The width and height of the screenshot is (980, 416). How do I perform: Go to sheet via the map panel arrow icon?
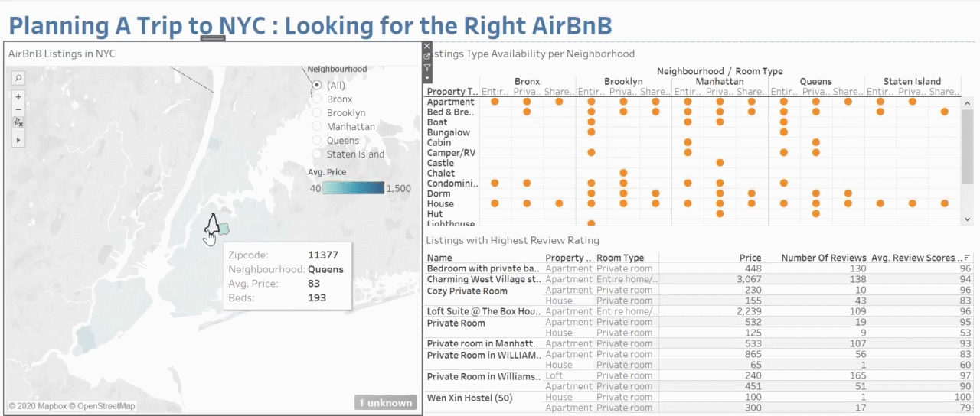tap(427, 57)
